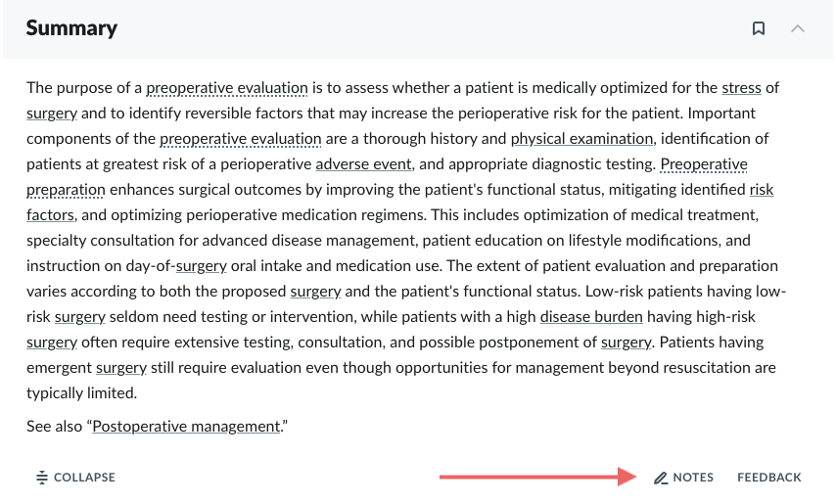Click the 'risk' link before 'factors'
The image size is (836, 504).
pyautogui.click(x=762, y=190)
